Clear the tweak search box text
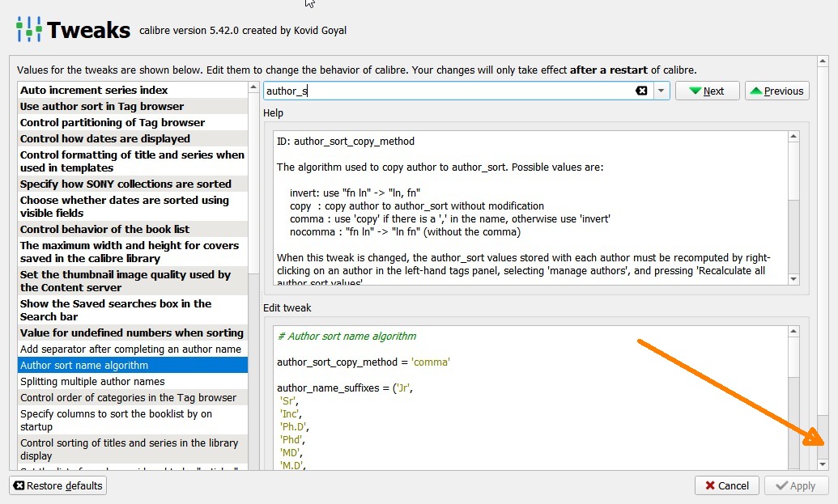The height and width of the screenshot is (504, 838). [641, 91]
